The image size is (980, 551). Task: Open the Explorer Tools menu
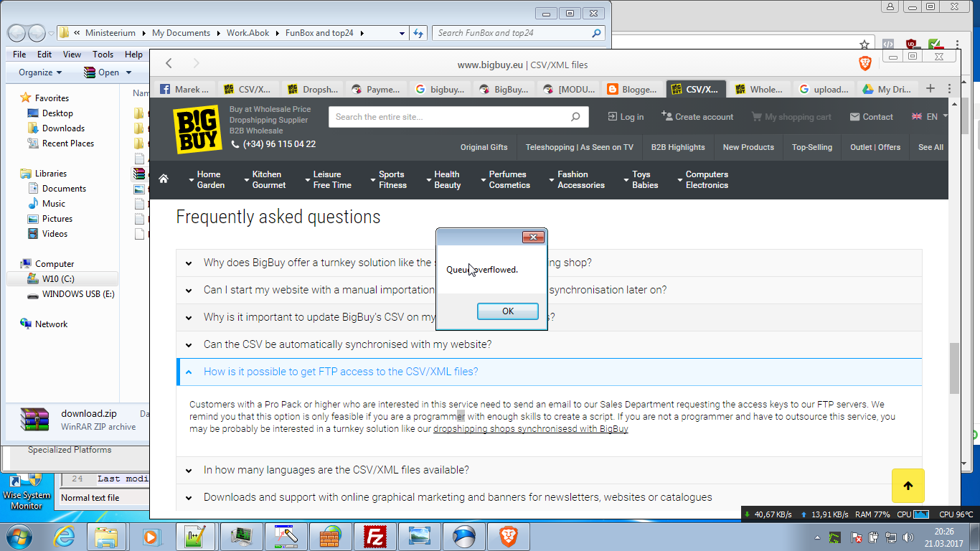[x=103, y=55]
